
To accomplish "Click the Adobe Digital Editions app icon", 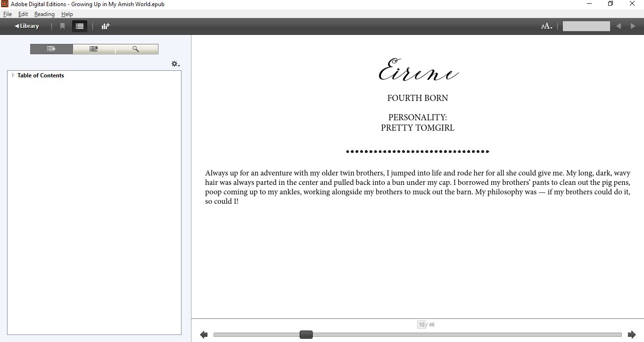I will pyautogui.click(x=5, y=4).
